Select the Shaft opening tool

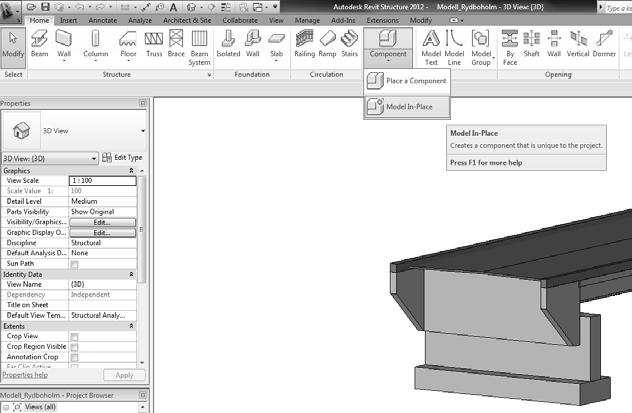pos(531,44)
